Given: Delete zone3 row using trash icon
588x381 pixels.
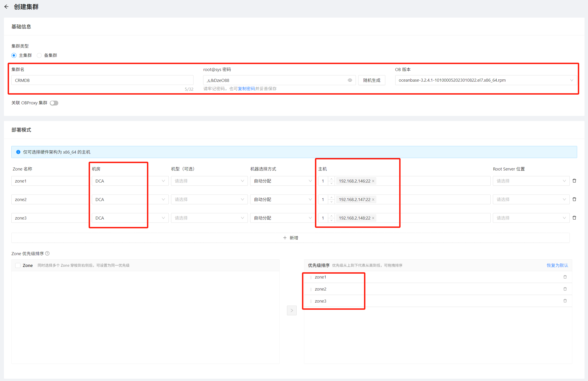Looking at the screenshot, I should tap(574, 218).
